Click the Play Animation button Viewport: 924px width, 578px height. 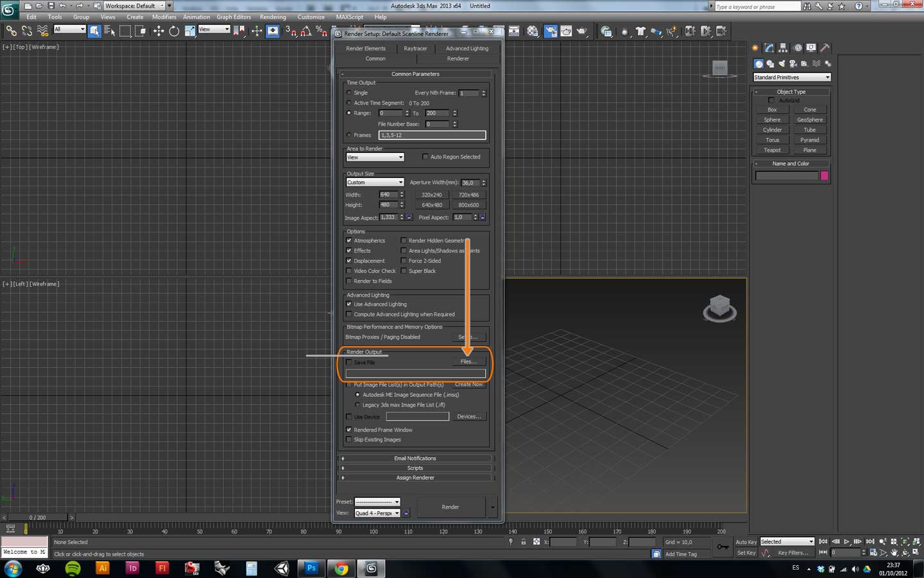pos(846,542)
